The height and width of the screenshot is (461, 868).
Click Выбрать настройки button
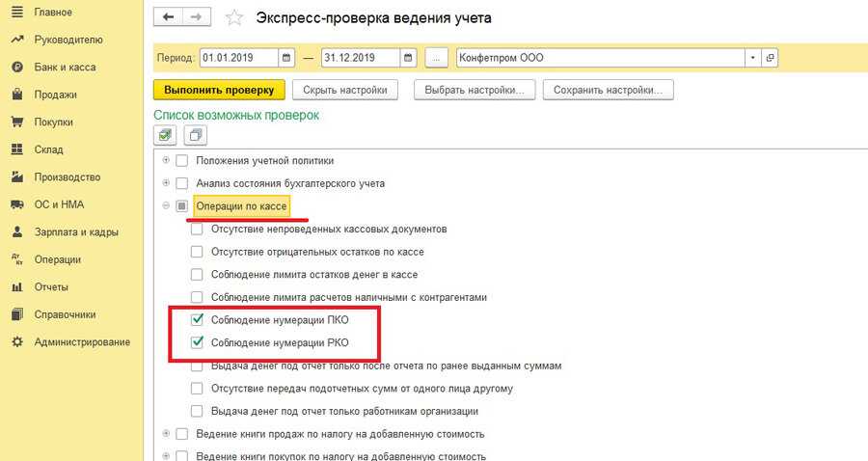pyautogui.click(x=475, y=90)
